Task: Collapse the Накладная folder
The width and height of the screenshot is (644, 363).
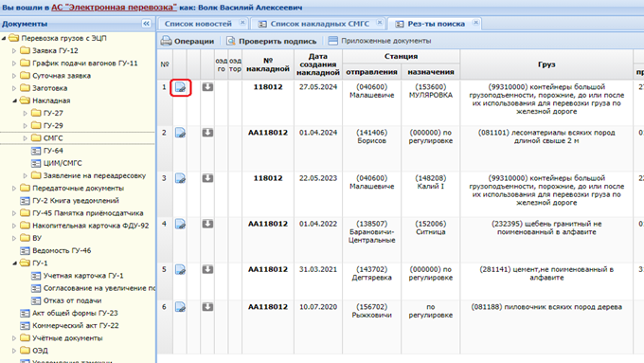Action: (x=15, y=100)
